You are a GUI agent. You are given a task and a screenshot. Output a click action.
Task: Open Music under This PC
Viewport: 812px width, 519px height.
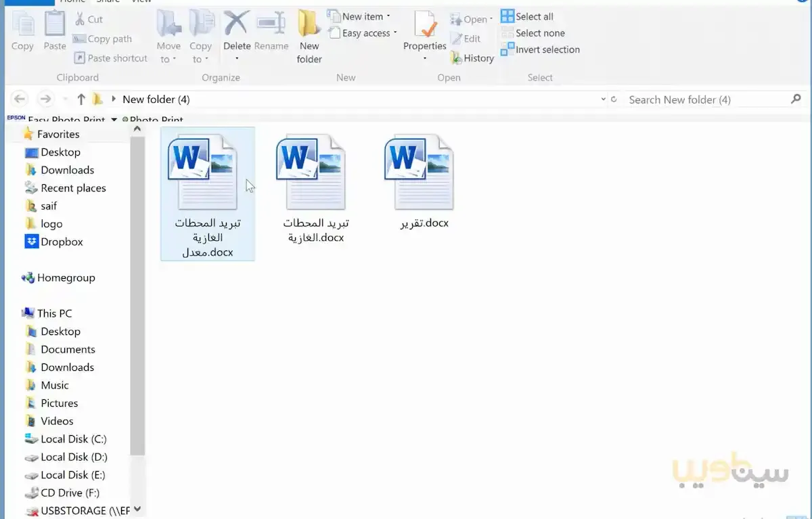[47, 385]
